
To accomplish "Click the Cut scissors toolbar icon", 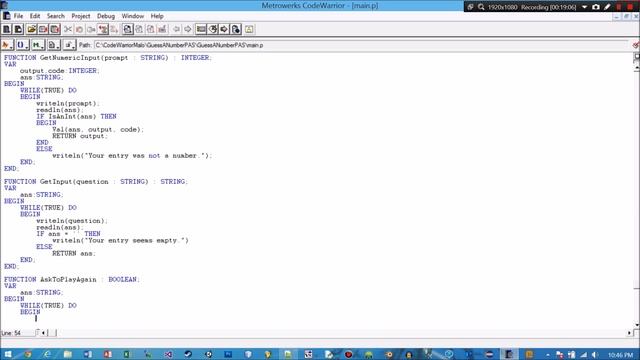I will click(68, 29).
